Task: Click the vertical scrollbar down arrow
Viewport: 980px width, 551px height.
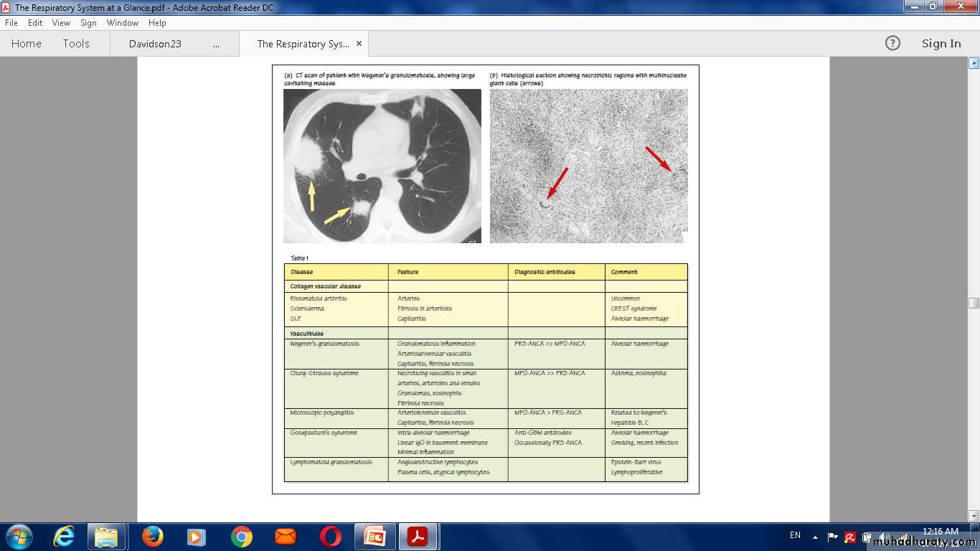Action: [974, 515]
